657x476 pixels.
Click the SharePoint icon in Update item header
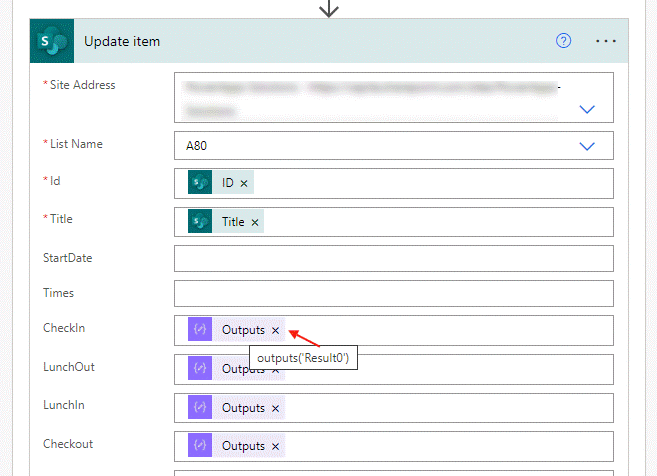pos(52,41)
